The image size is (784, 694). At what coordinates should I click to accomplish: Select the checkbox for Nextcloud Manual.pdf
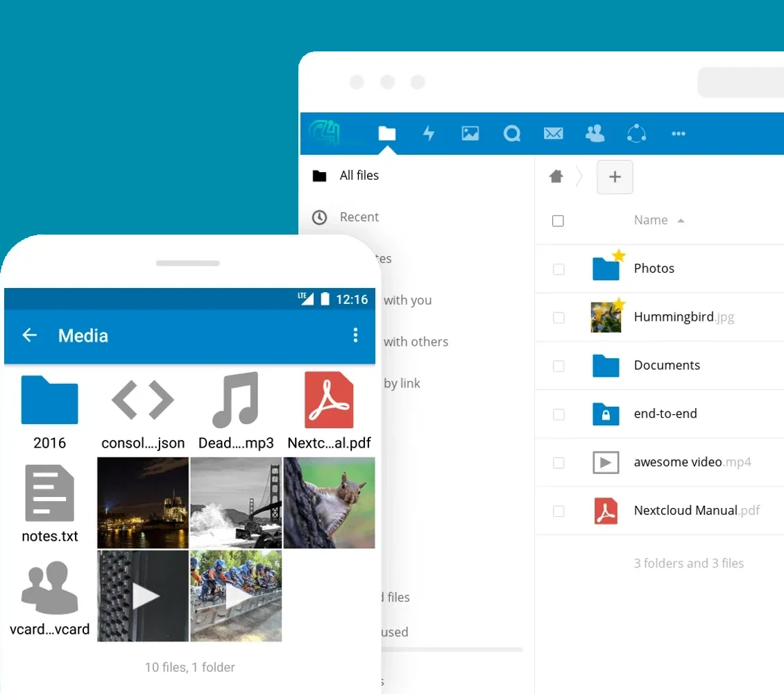tap(559, 511)
